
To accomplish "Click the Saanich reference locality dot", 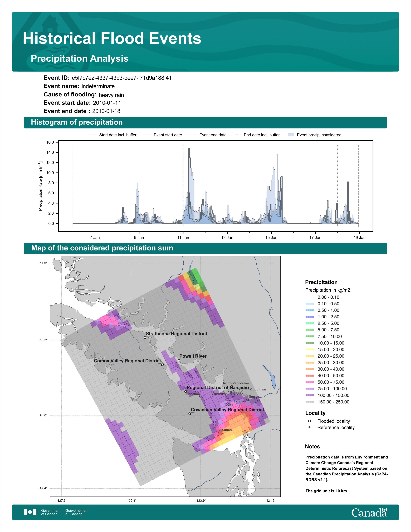I will point(219,432).
